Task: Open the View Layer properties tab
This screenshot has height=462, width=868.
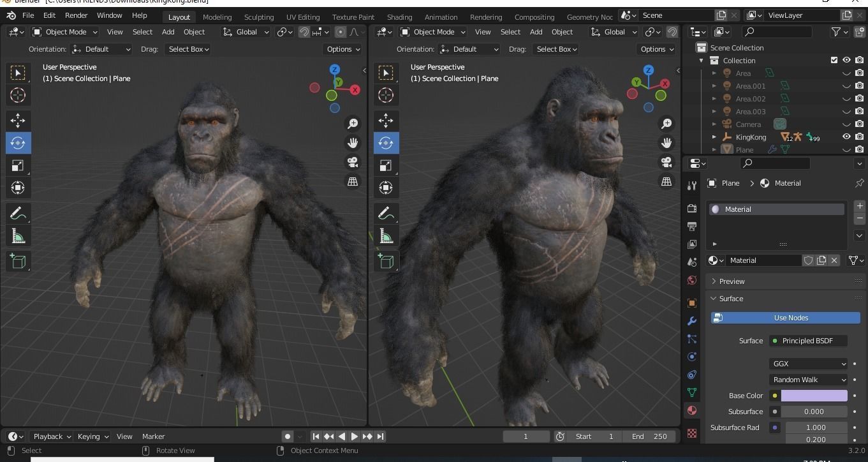Action: (692, 244)
